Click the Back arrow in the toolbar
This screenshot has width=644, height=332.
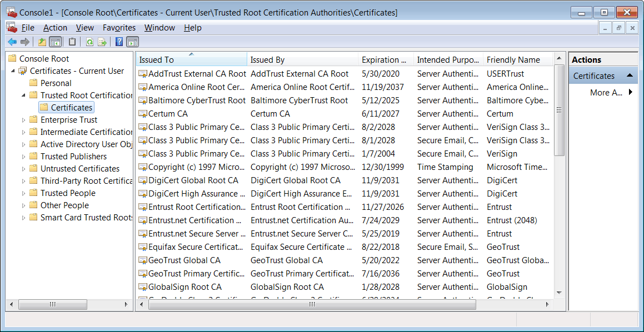point(12,42)
